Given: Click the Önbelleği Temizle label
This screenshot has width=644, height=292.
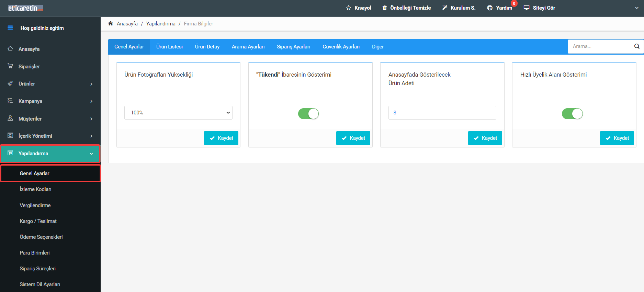Looking at the screenshot, I should coord(410,8).
